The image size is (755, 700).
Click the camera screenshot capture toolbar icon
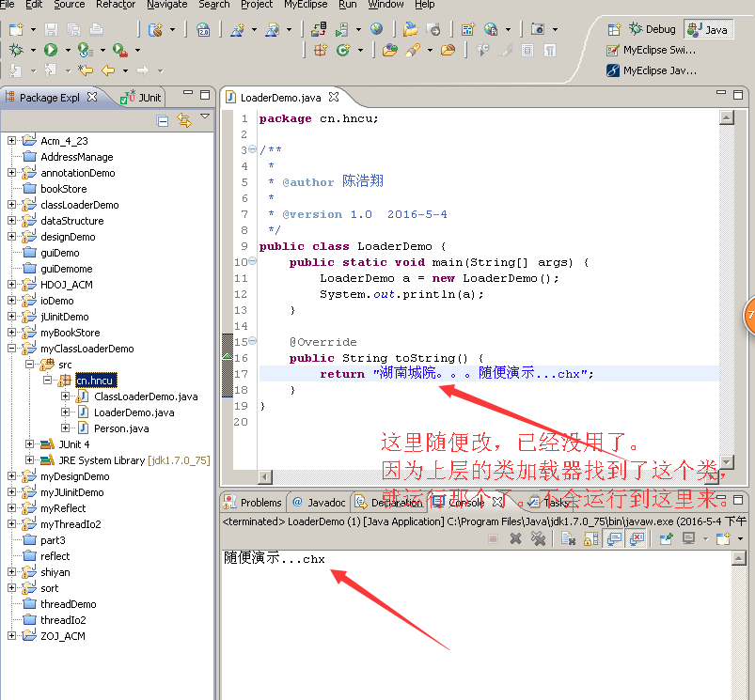[x=538, y=29]
